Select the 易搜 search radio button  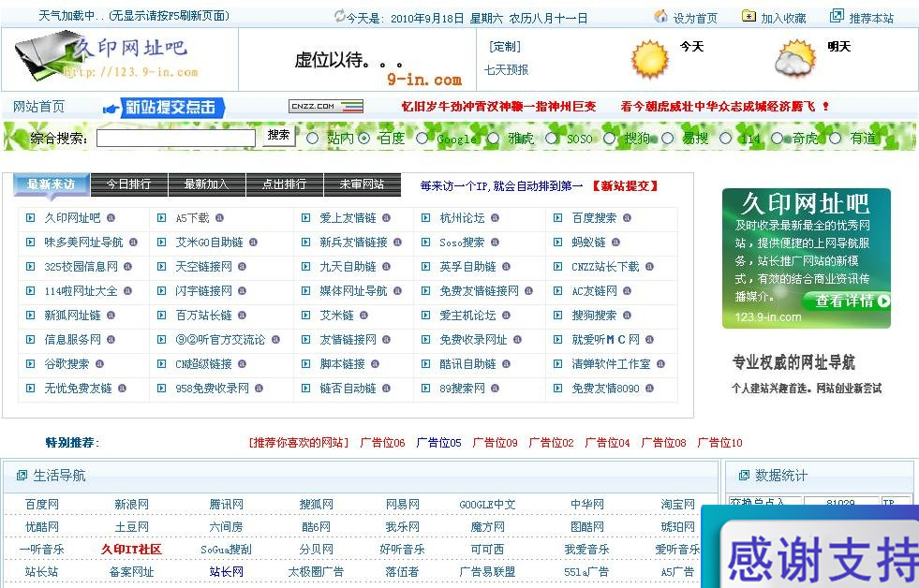point(668,139)
